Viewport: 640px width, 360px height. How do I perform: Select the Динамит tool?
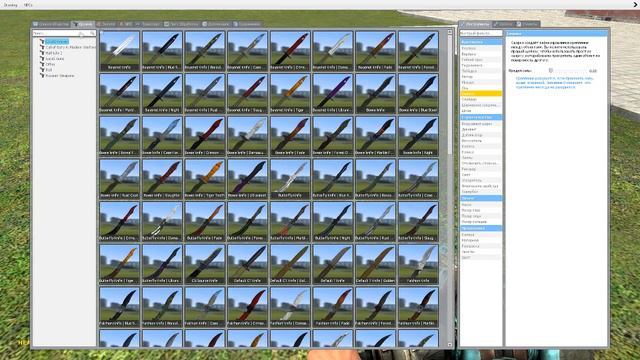pos(481,129)
